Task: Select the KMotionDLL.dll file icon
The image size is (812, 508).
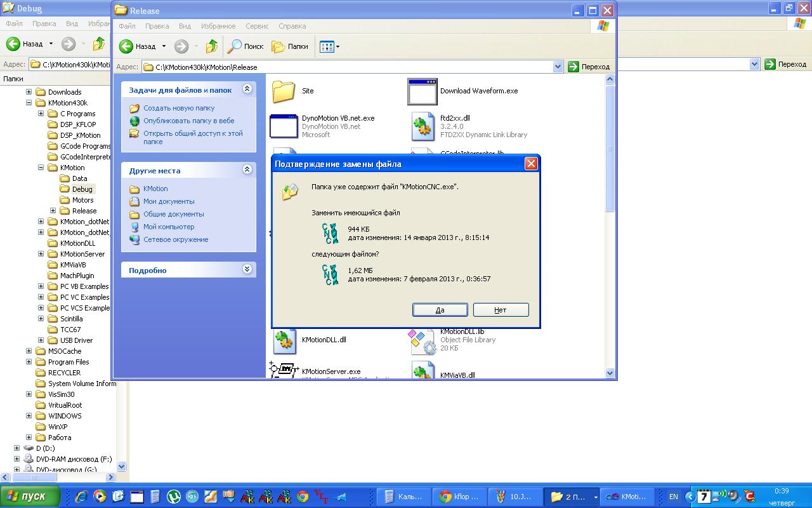Action: tap(284, 340)
